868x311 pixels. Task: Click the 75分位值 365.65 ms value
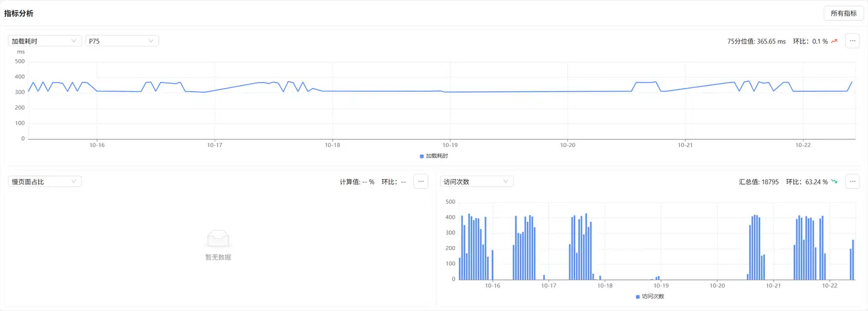click(x=756, y=42)
